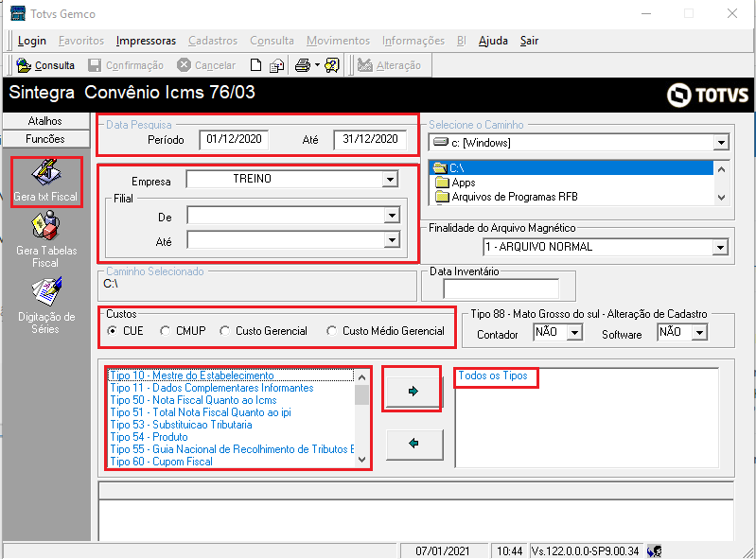Open the Login menu
Screen dimensions: 756x559
[x=32, y=41]
